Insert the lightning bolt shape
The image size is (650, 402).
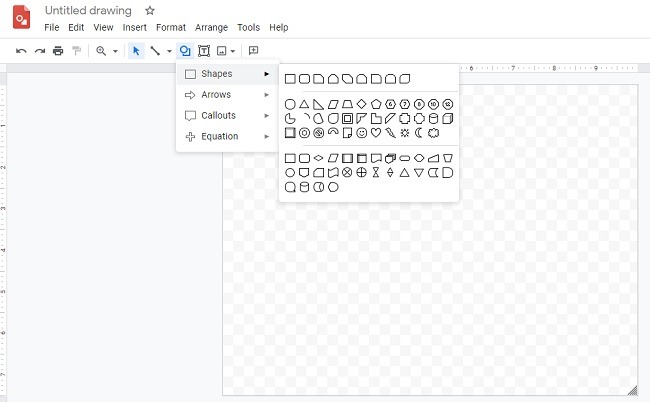point(390,133)
